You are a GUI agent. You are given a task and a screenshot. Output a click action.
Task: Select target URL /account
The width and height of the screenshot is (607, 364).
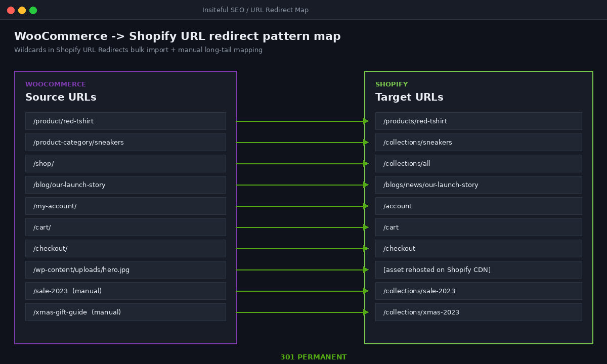pyautogui.click(x=479, y=206)
